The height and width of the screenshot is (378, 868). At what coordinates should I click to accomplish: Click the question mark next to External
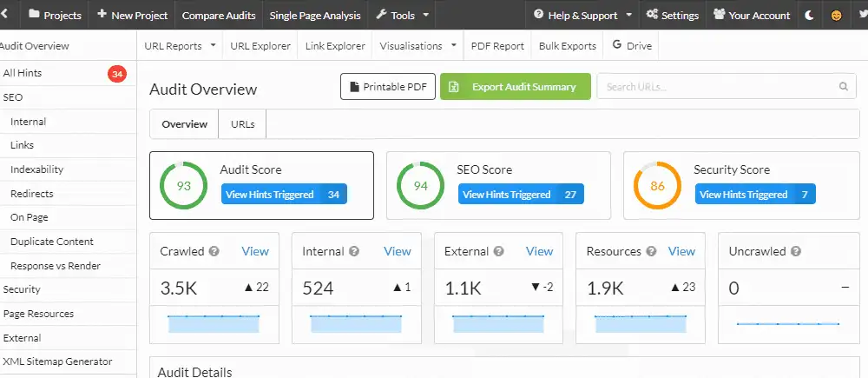(x=497, y=252)
